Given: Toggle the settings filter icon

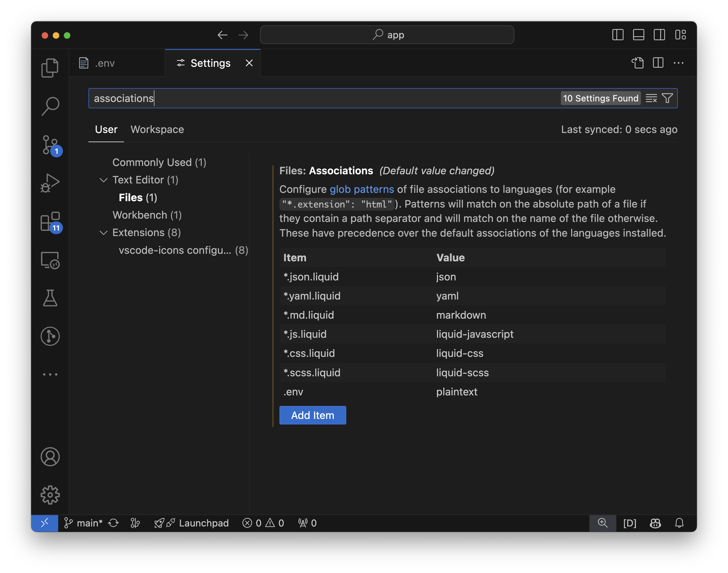Looking at the screenshot, I should [x=667, y=98].
